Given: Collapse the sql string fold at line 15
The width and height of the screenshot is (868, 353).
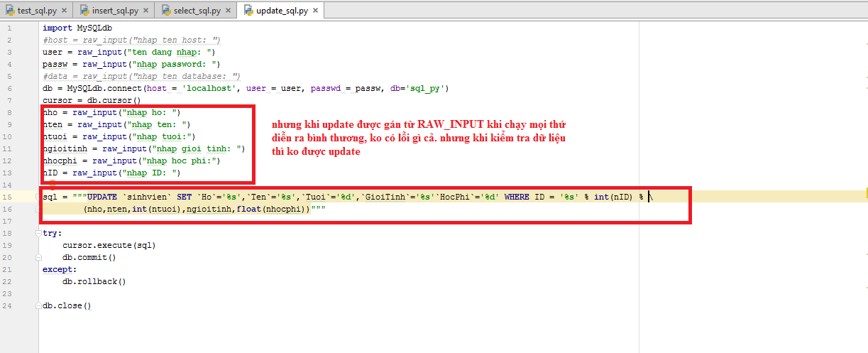Looking at the screenshot, I should pos(39,197).
